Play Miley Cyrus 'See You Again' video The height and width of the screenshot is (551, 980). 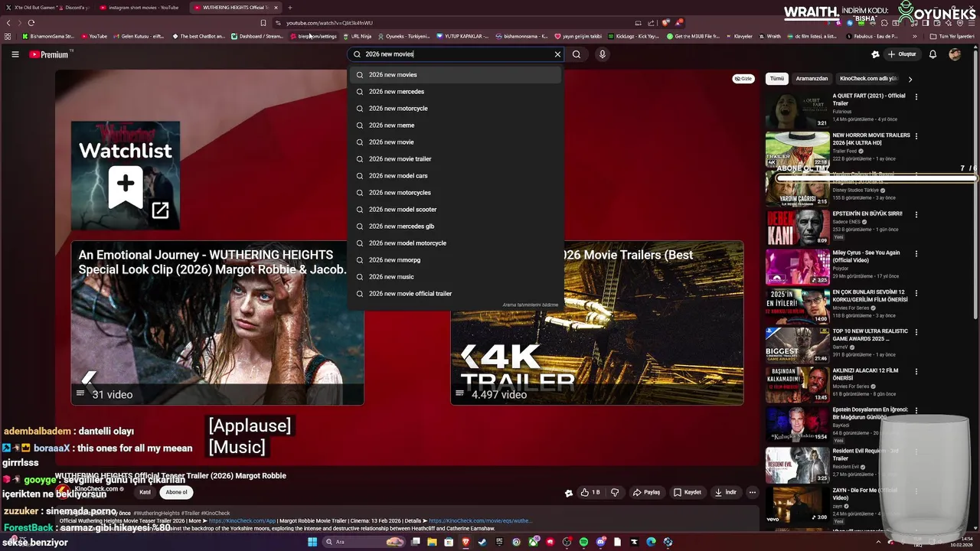797,267
